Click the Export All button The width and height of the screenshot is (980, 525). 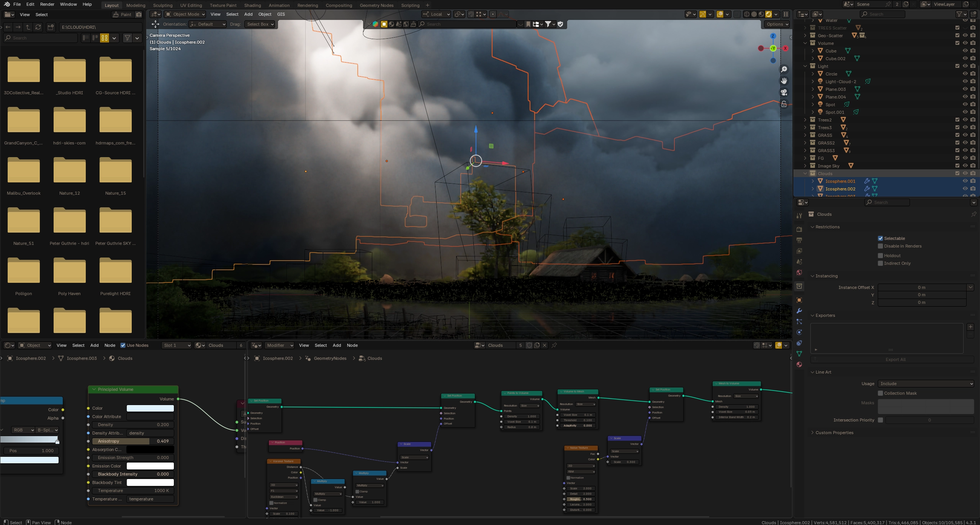(895, 359)
